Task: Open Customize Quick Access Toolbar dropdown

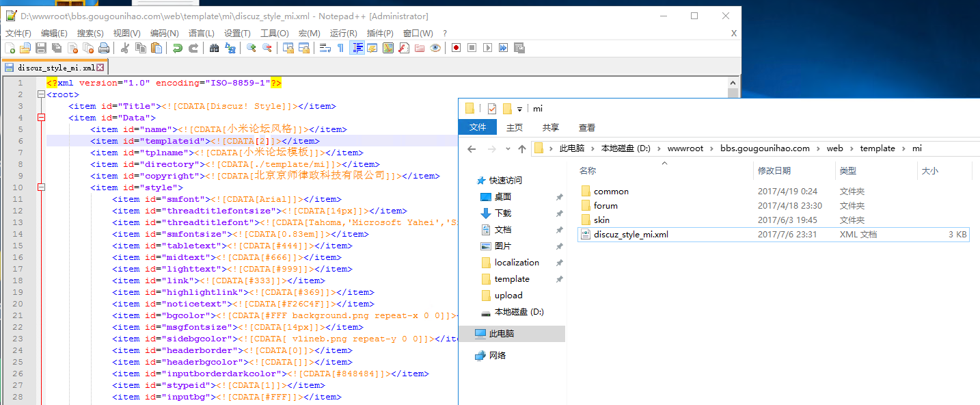Action: pos(519,109)
